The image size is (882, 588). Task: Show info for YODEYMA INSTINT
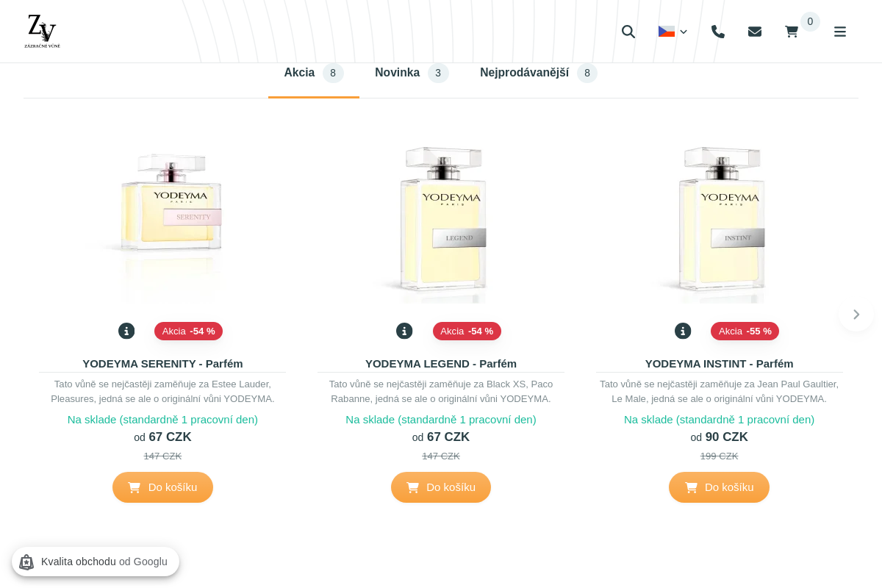(683, 331)
